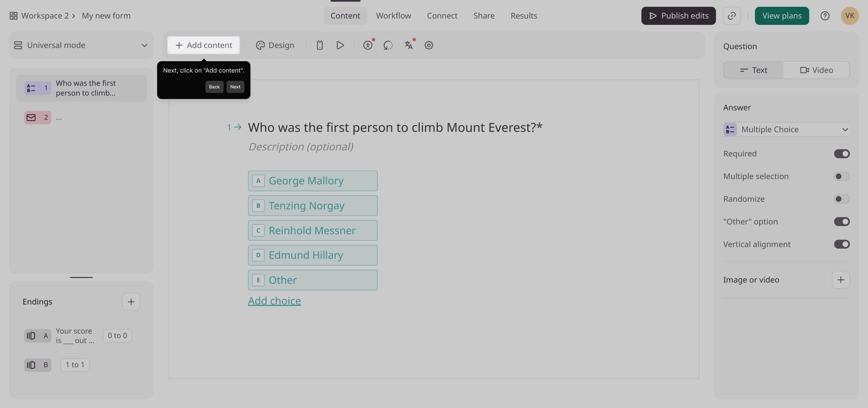Viewport: 868px width, 408px height.
Task: Click the play preview icon in the toolbar
Action: click(340, 45)
